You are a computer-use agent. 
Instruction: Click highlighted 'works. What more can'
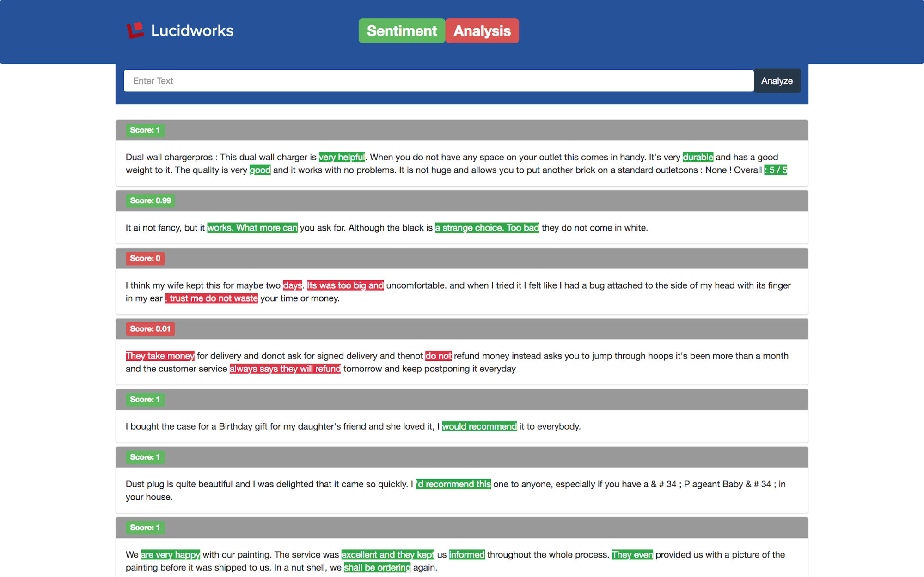tap(252, 228)
